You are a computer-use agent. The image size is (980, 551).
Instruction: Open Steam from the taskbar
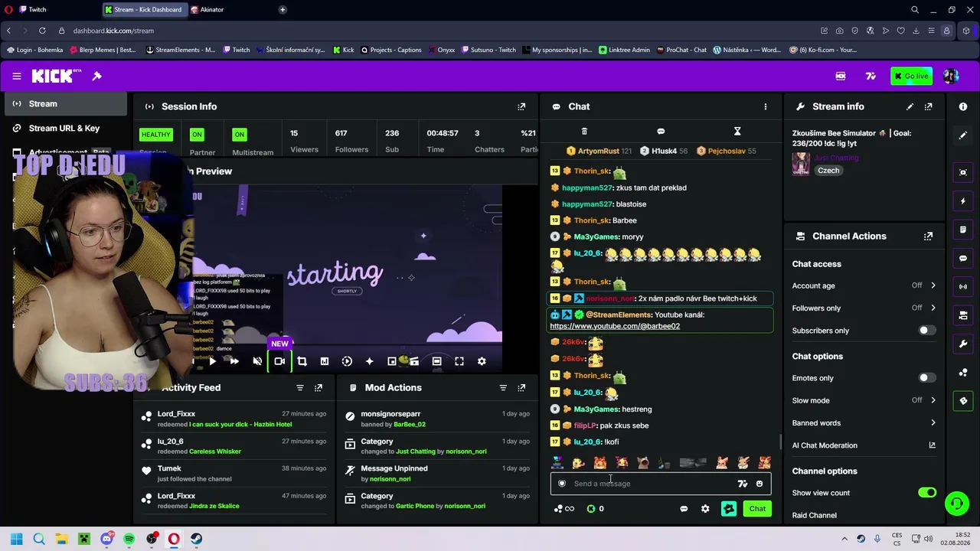(197, 539)
